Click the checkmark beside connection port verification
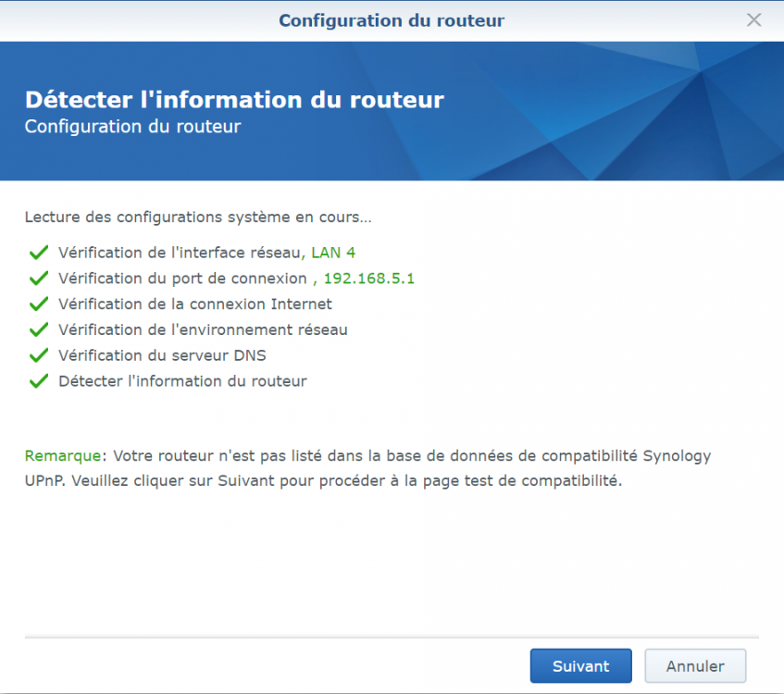 coord(38,278)
